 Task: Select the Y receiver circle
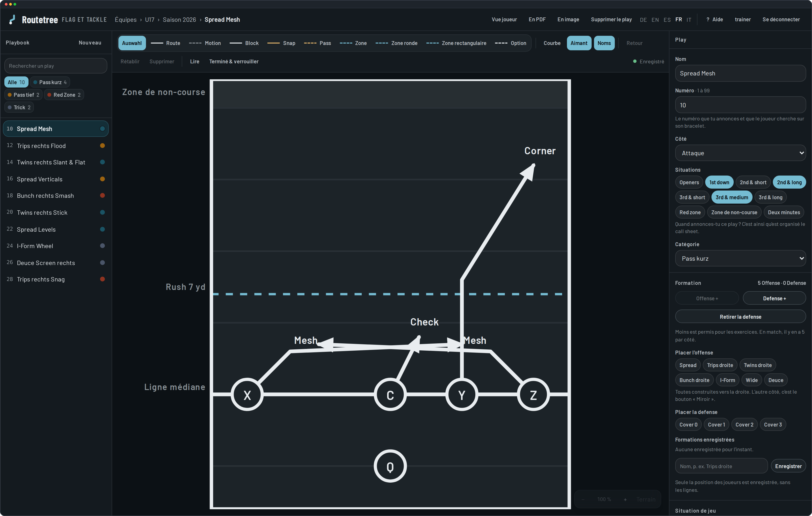point(462,395)
